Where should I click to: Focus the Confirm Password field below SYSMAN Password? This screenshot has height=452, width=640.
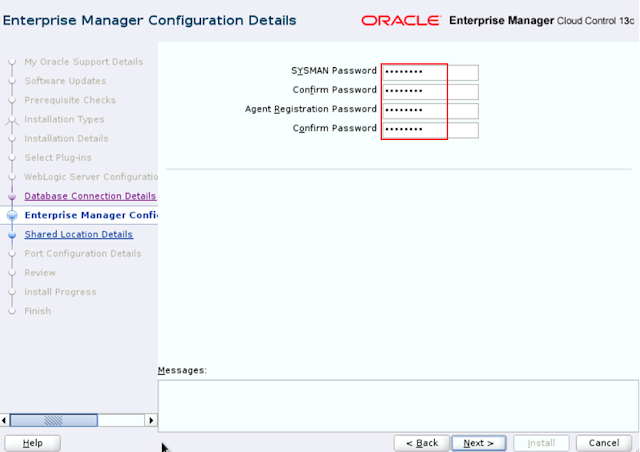pos(431,91)
